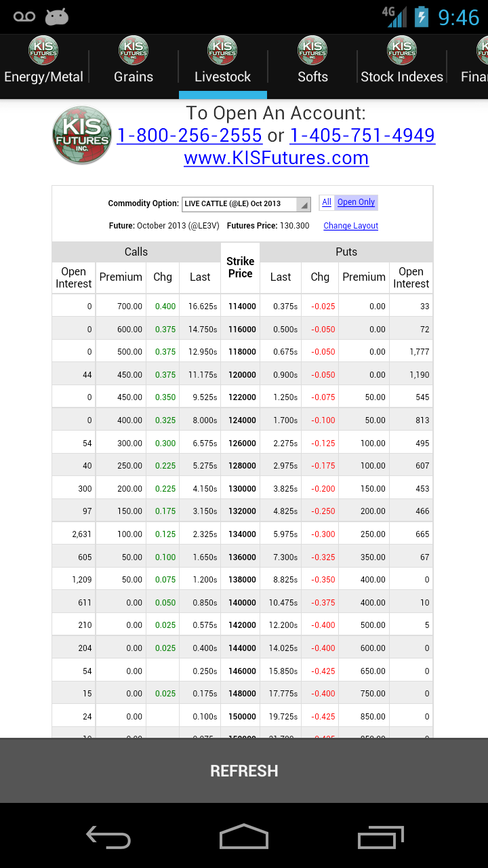Toggle the All options filter
This screenshot has height=868, width=488.
(327, 202)
